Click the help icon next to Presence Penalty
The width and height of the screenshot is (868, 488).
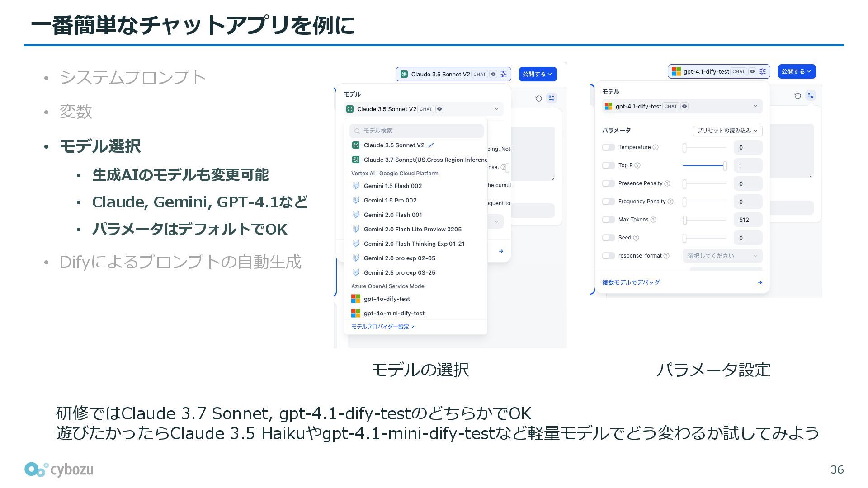(x=667, y=183)
